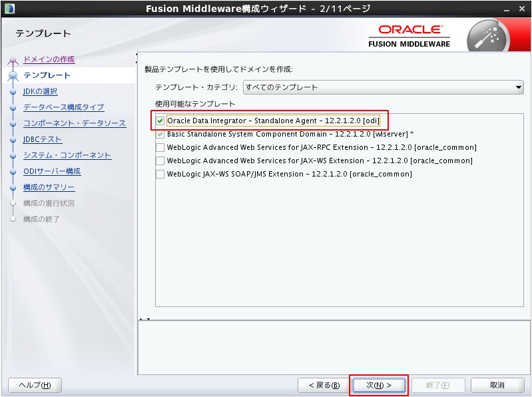Select Basic Standalone System Component Domain text
532x397 pixels.
290,134
